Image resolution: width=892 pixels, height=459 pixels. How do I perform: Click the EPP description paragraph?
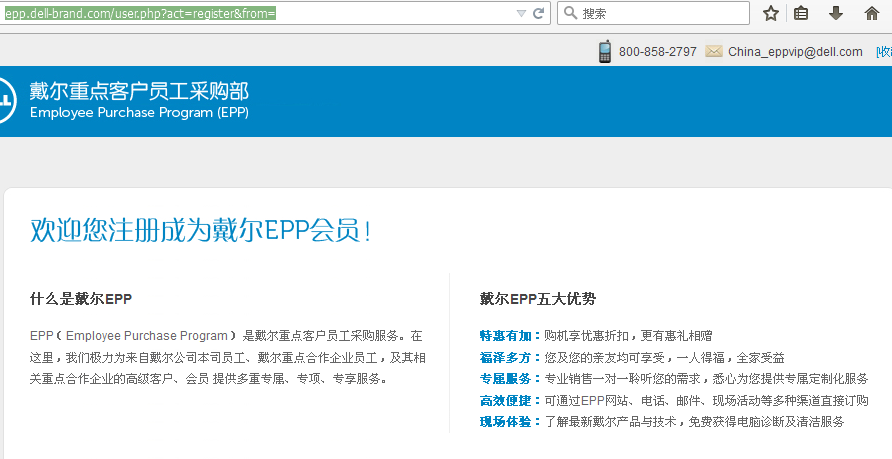228,357
